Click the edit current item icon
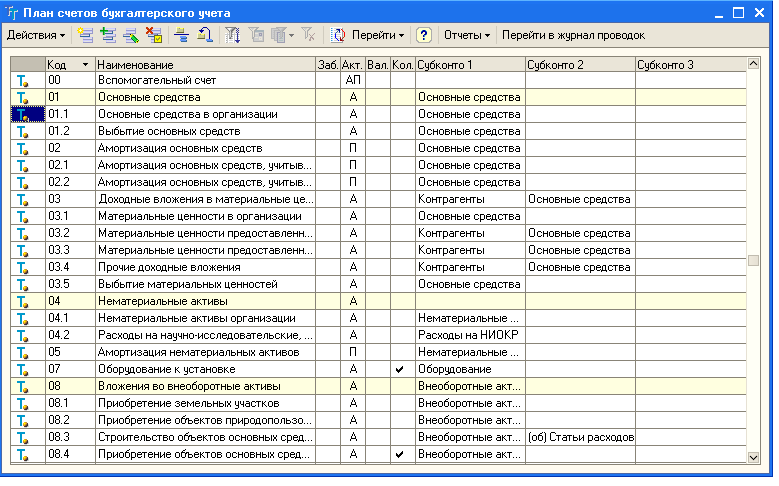The width and height of the screenshot is (779, 486). pos(131,35)
